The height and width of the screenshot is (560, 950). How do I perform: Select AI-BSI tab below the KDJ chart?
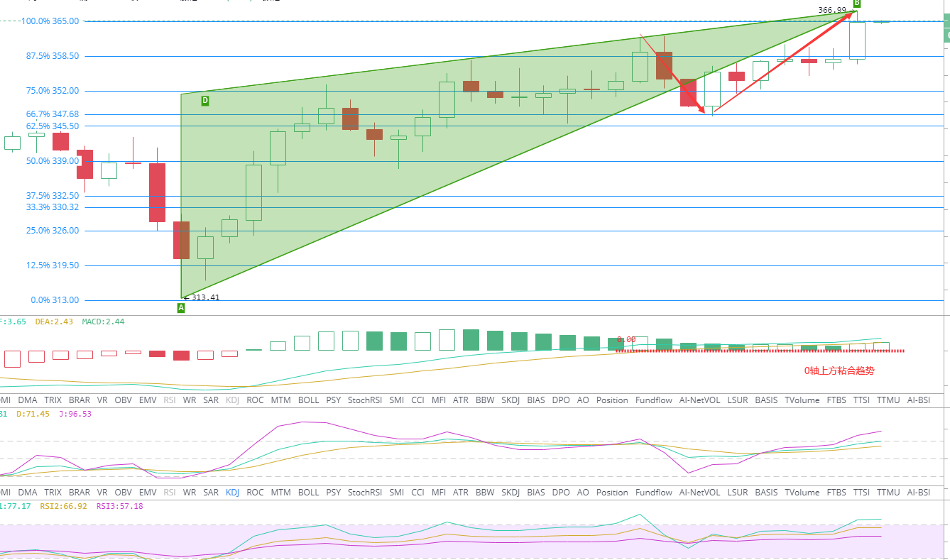(x=919, y=493)
